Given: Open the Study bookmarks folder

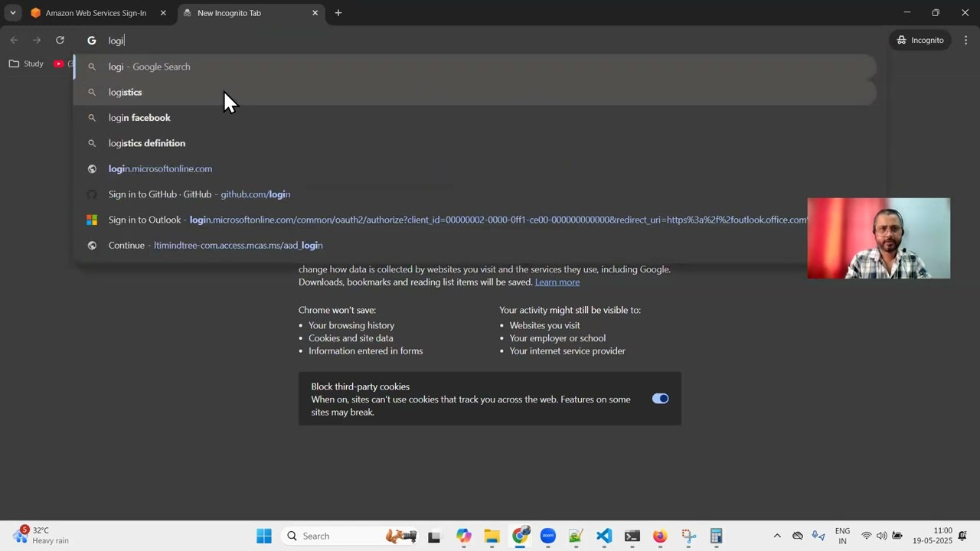Looking at the screenshot, I should point(27,64).
